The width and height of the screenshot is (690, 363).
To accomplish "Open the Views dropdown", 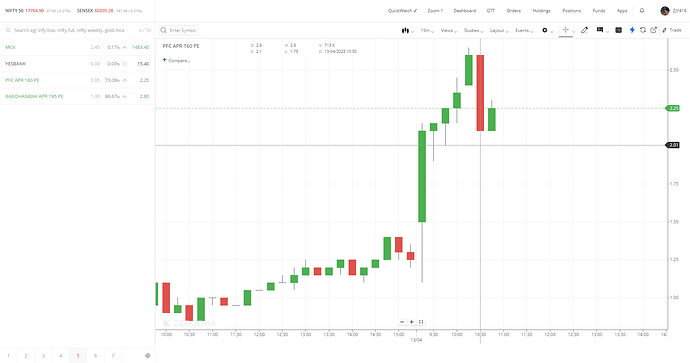I will pos(448,30).
